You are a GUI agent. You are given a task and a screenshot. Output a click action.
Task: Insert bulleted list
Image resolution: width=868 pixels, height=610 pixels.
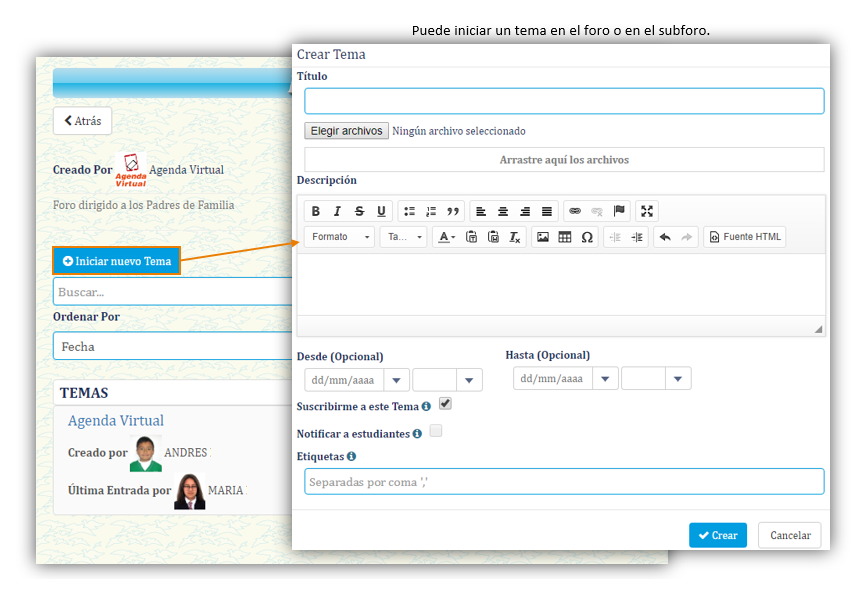pyautogui.click(x=409, y=211)
